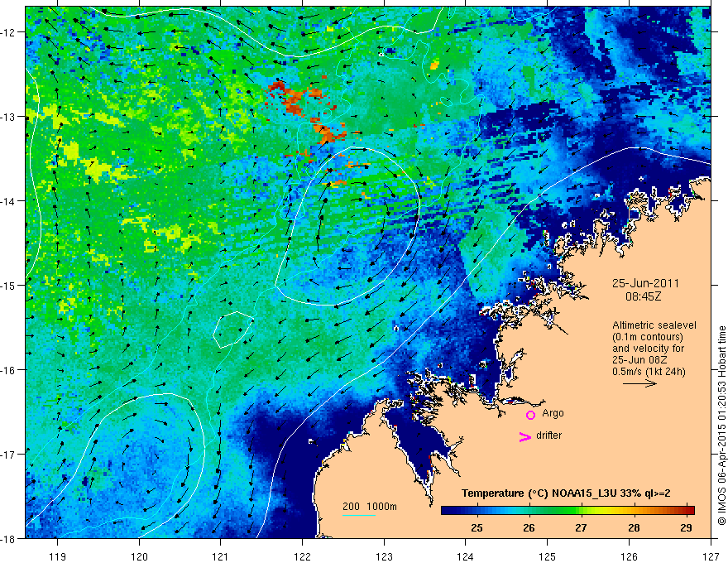728x563 pixels.
Task: Click the velocity scale arrow in legend
Action: coord(639,383)
